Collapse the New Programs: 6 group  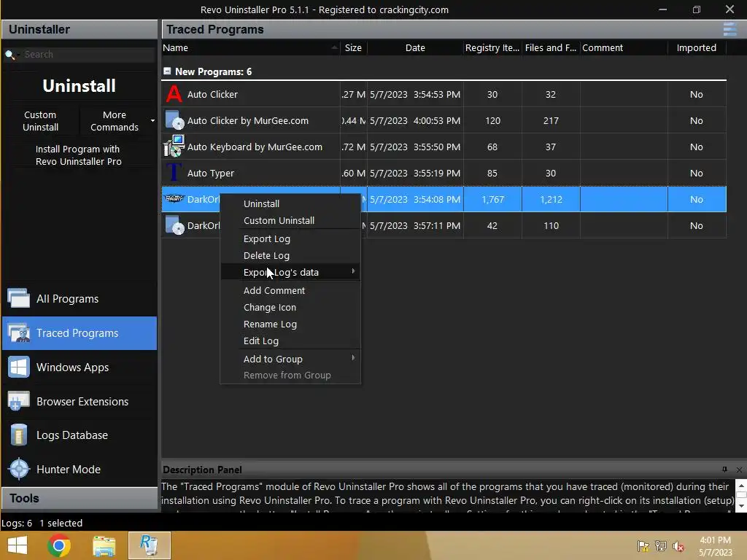tap(167, 71)
